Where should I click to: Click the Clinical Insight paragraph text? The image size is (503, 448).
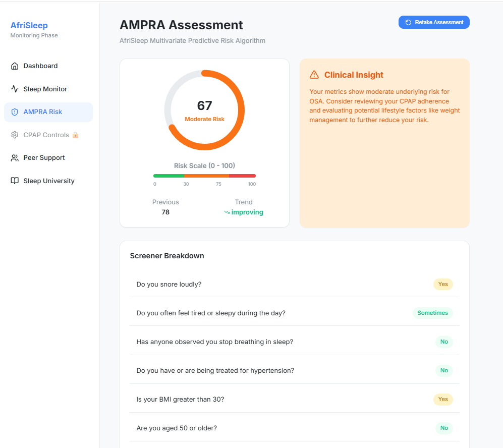click(x=384, y=106)
